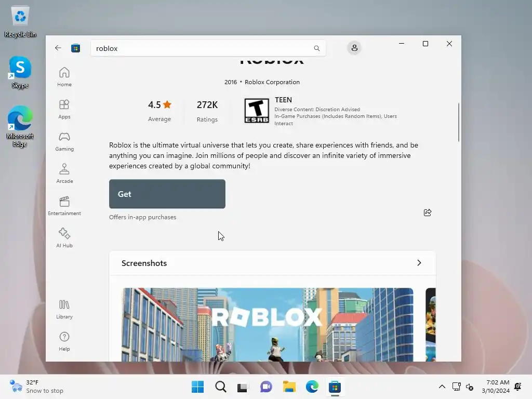
Task: Click the 272K ratings count
Action: tap(207, 111)
